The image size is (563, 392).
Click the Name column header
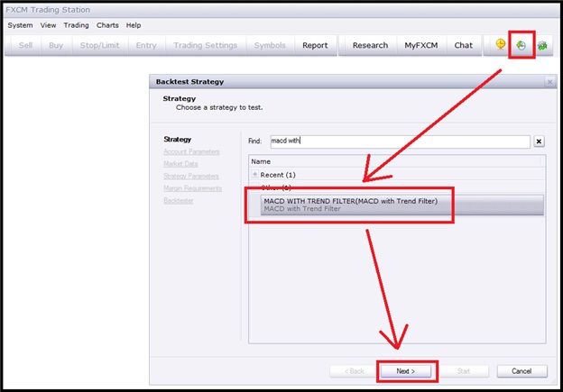(x=397, y=161)
